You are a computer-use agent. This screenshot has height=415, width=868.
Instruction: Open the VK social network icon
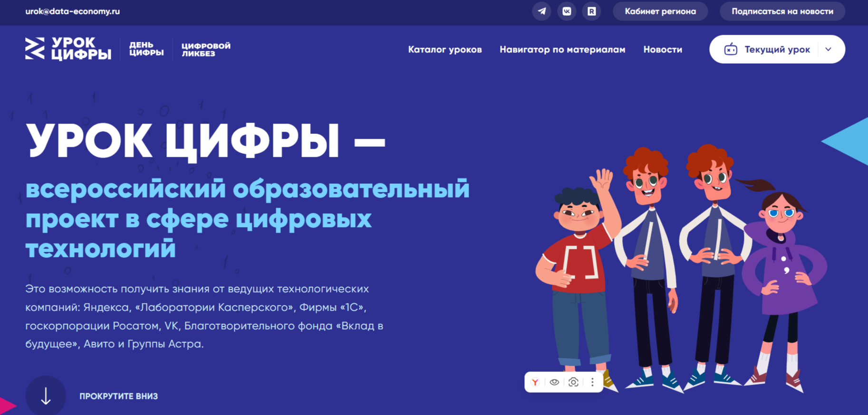[x=567, y=11]
